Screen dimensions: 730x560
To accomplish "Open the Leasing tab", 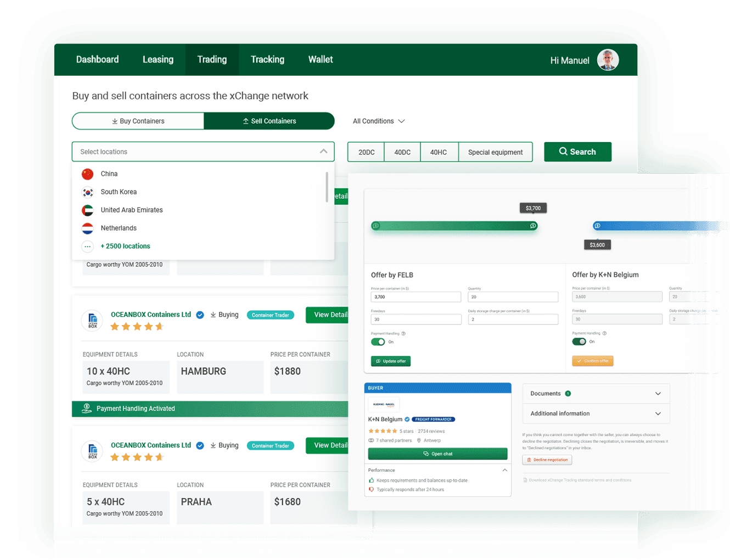I will click(158, 60).
